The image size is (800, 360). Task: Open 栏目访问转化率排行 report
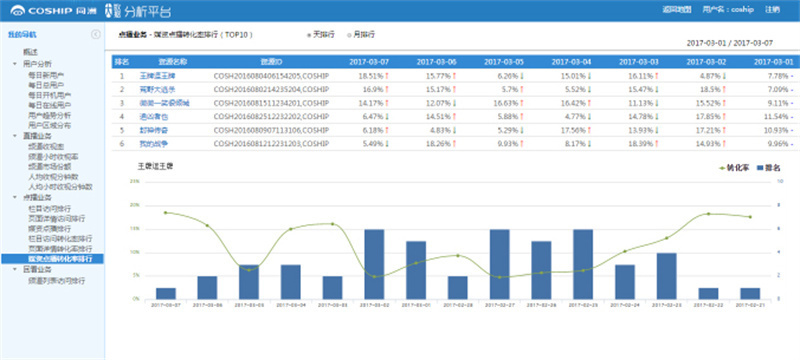[60, 239]
